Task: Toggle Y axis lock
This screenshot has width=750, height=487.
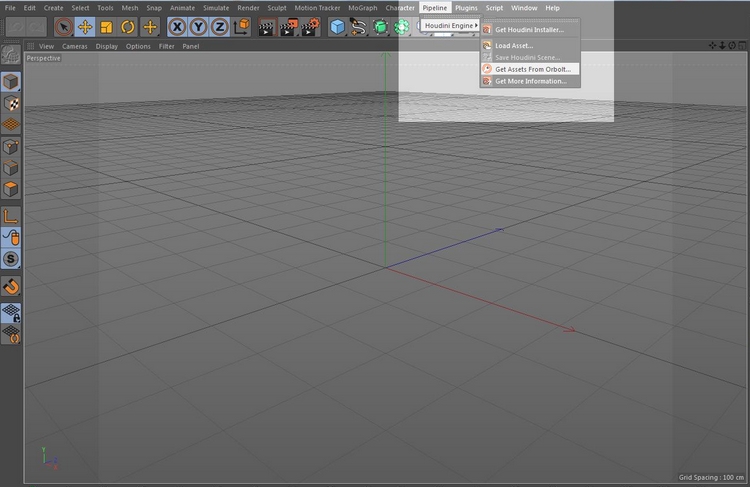Action: point(198,27)
